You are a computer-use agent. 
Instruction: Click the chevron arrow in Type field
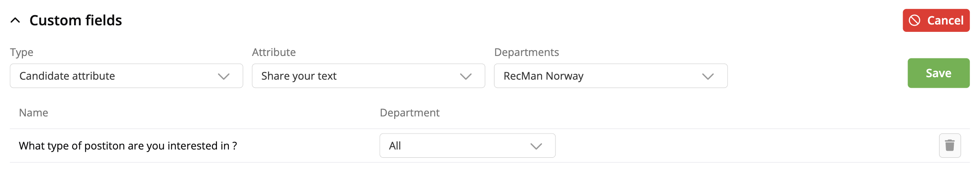click(224, 76)
